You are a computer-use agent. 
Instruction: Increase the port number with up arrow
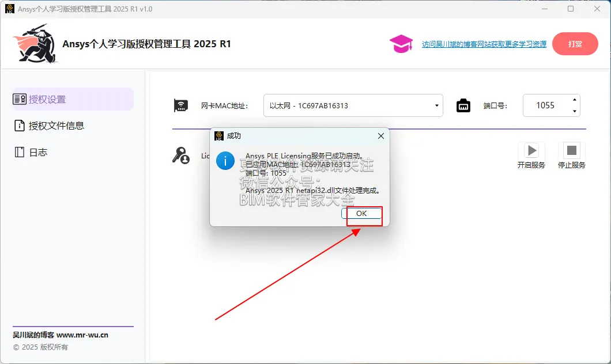(574, 100)
